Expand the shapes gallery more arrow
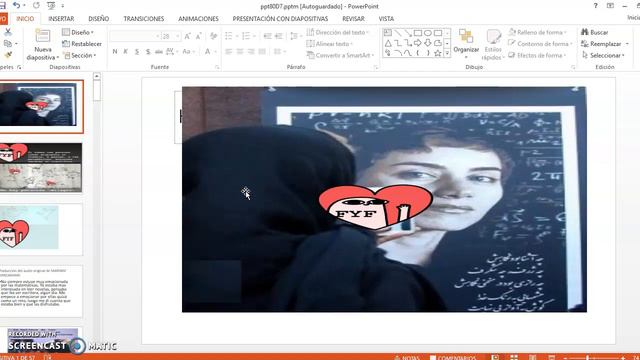Screen dimensions: 640x360 click(447, 53)
